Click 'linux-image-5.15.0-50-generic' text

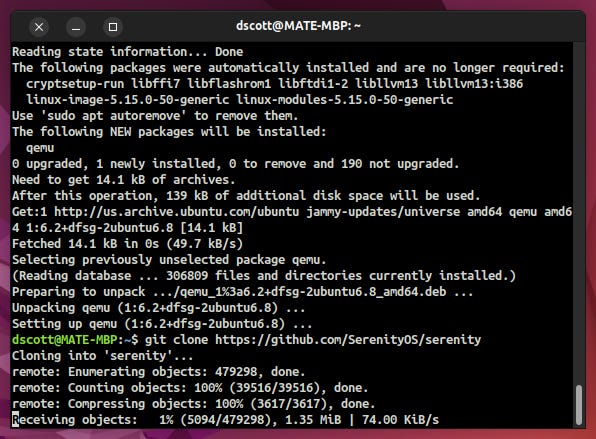(x=127, y=100)
